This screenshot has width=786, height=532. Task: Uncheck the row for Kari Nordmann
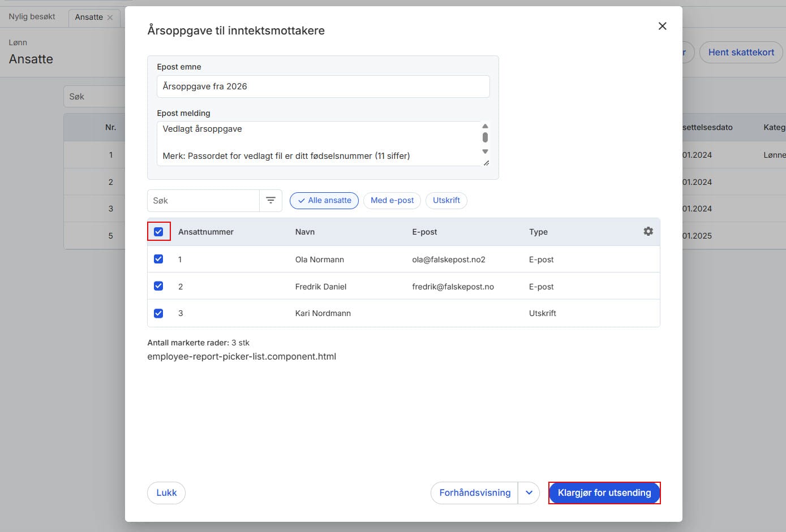(158, 313)
